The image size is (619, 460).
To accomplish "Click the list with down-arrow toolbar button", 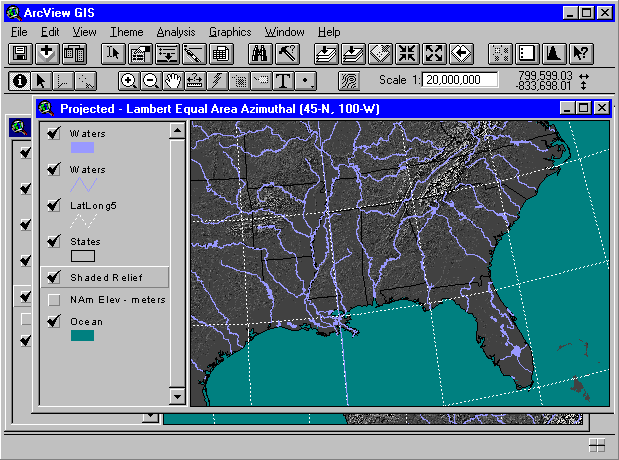I will point(167,54).
